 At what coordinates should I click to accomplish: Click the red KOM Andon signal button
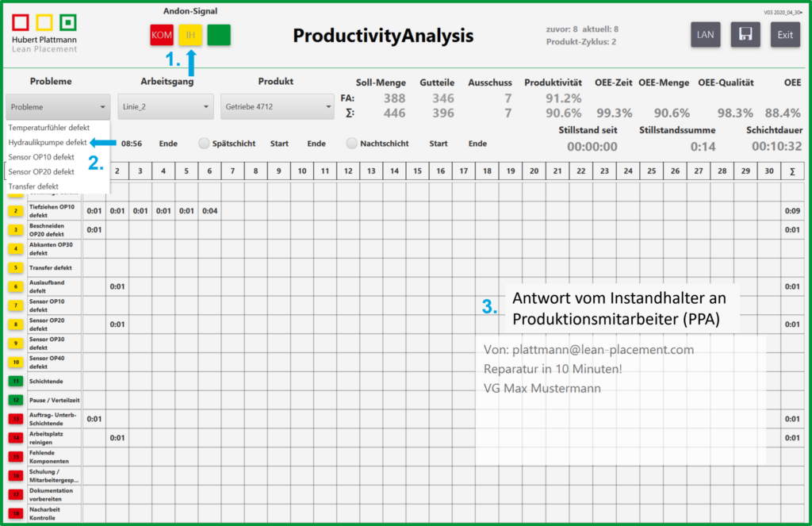tap(162, 35)
